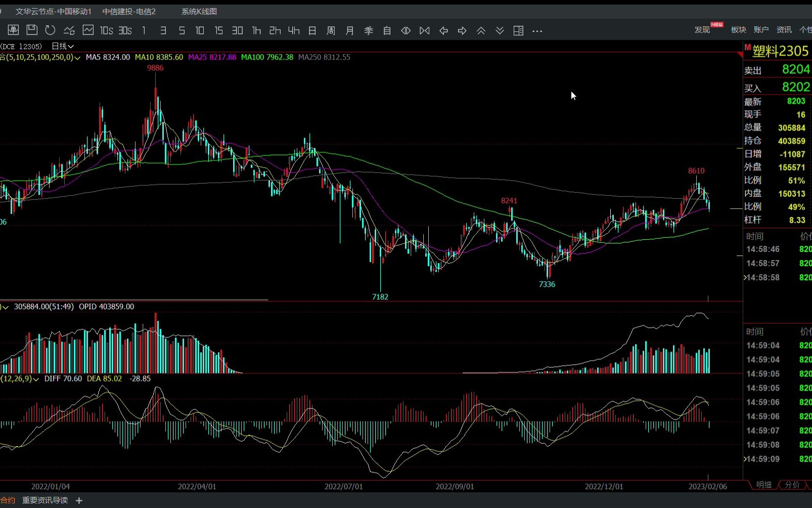
Task: Click the DIFF 70.60 label
Action: (x=63, y=378)
